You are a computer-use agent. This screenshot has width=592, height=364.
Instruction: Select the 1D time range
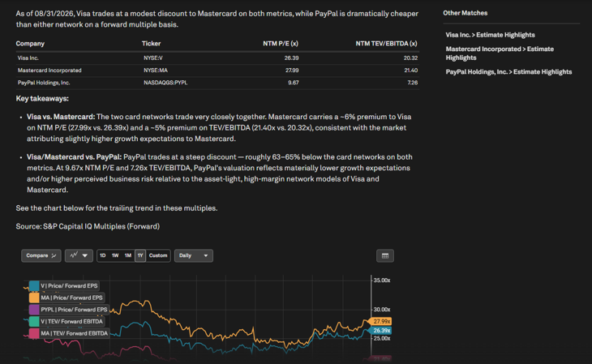[103, 255]
